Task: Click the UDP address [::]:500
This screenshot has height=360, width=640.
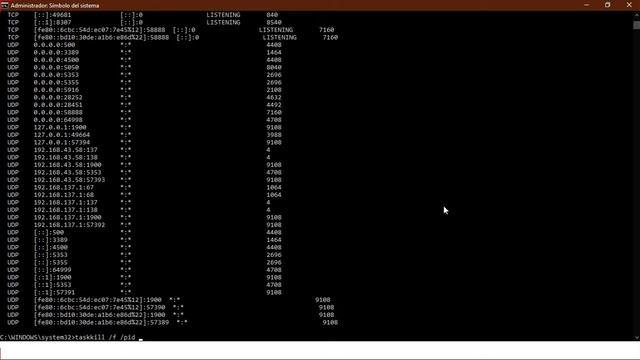Action: click(x=49, y=232)
